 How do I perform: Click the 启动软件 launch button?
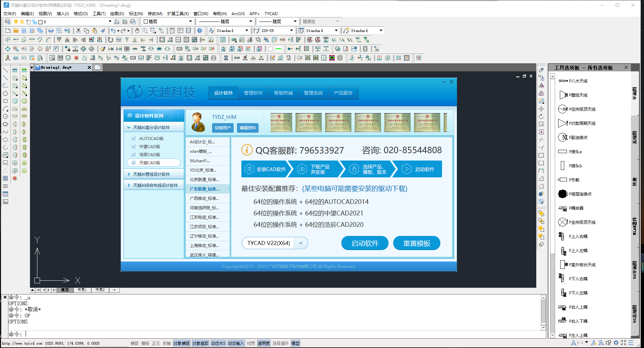(x=365, y=243)
